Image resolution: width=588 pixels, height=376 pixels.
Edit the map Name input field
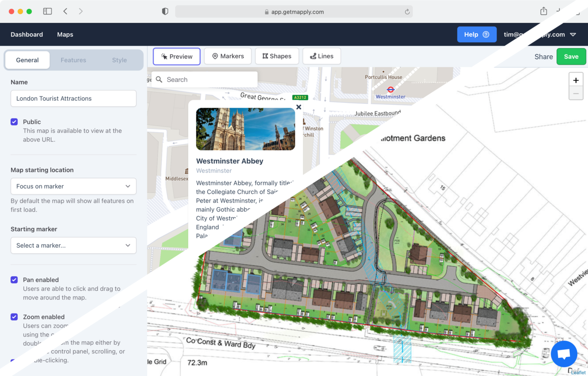tap(73, 98)
